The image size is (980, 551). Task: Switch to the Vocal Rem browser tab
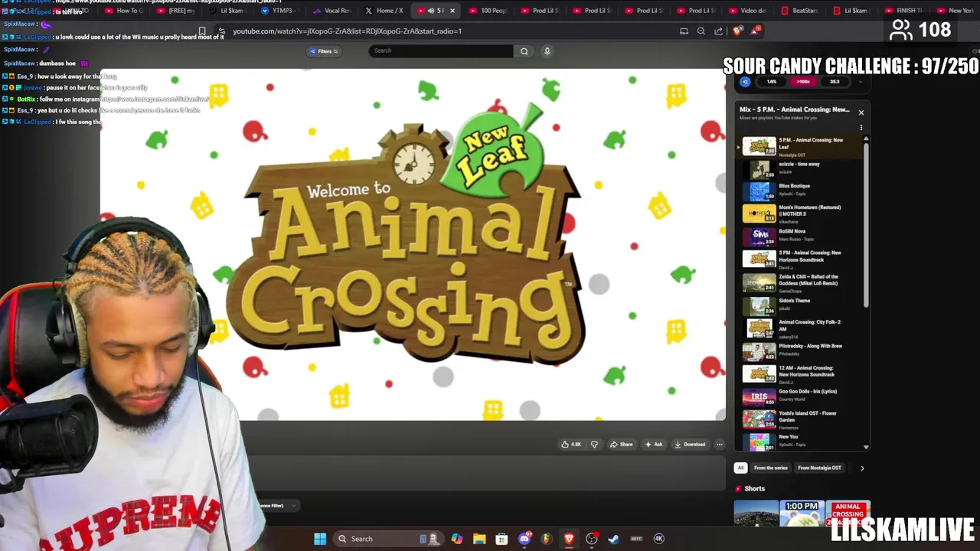click(x=332, y=11)
